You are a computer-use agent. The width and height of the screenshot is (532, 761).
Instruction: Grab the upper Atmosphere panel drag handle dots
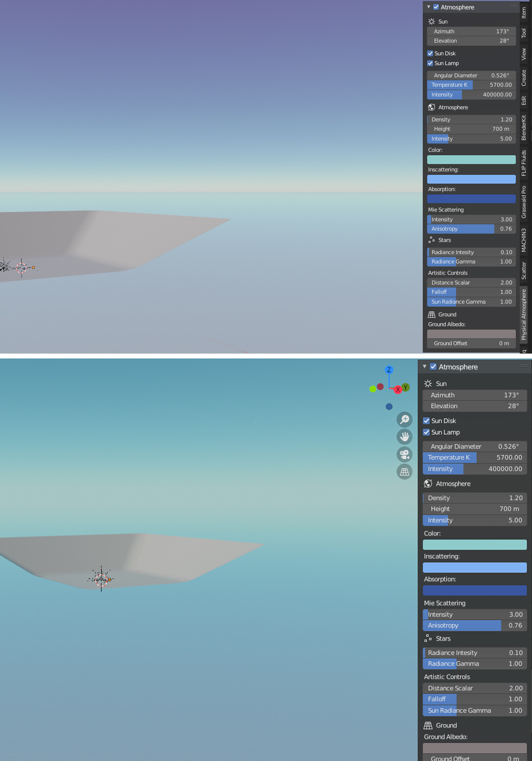click(x=514, y=7)
